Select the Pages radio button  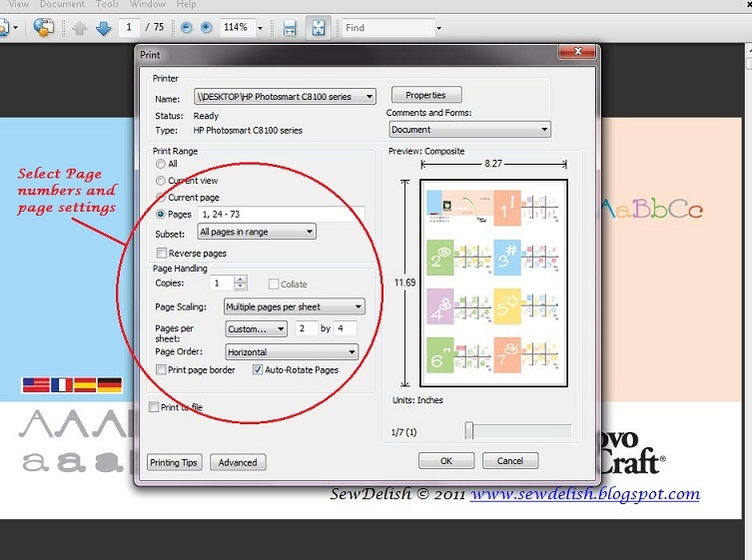click(x=161, y=215)
